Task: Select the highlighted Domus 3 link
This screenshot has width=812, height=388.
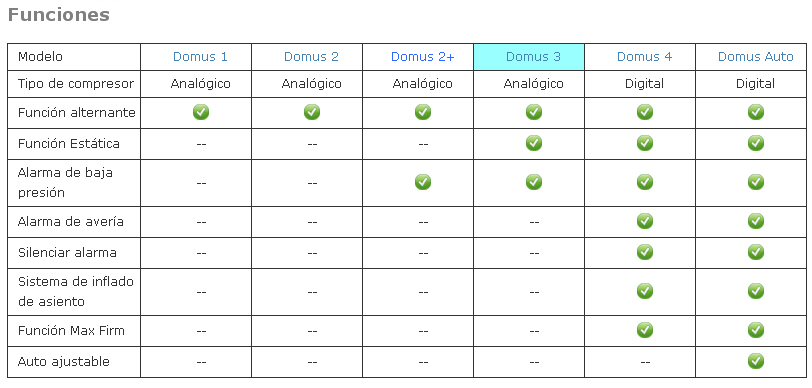Action: click(533, 57)
